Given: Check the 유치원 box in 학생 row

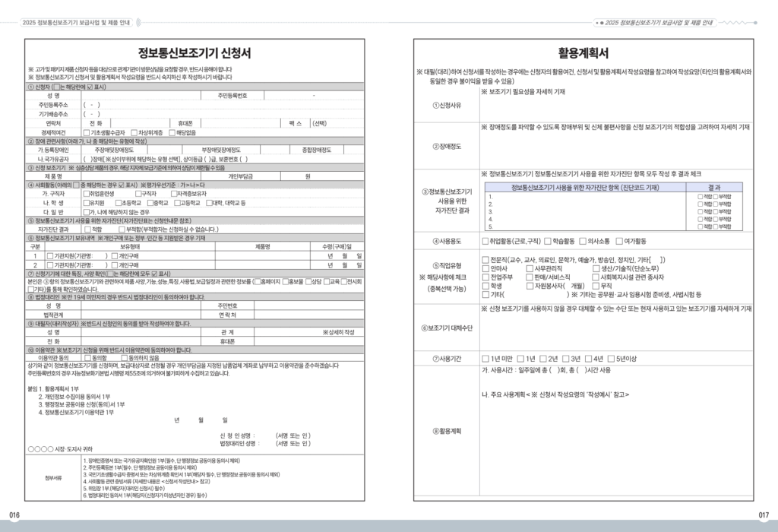Looking at the screenshot, I should tap(87, 203).
